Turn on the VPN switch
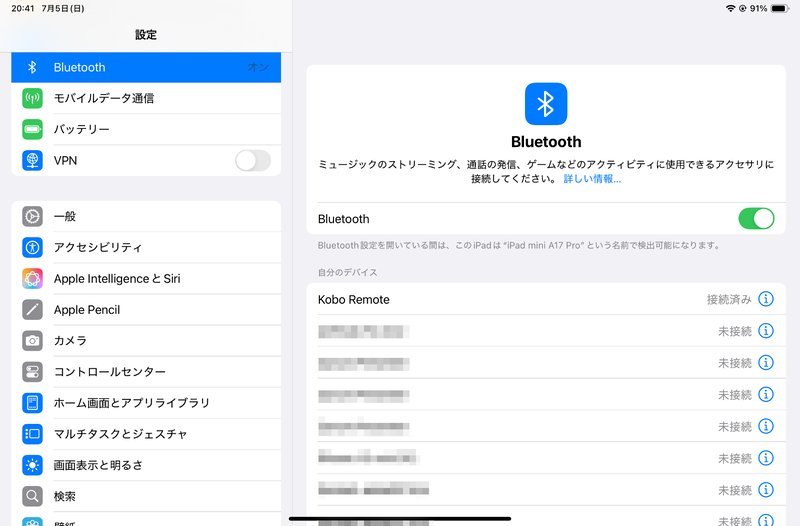Image resolution: width=800 pixels, height=526 pixels. 253,161
